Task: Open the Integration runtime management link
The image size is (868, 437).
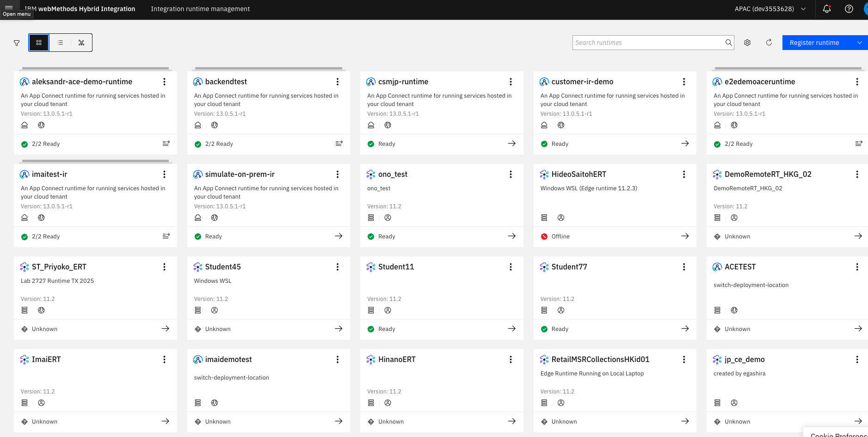Action: (200, 9)
